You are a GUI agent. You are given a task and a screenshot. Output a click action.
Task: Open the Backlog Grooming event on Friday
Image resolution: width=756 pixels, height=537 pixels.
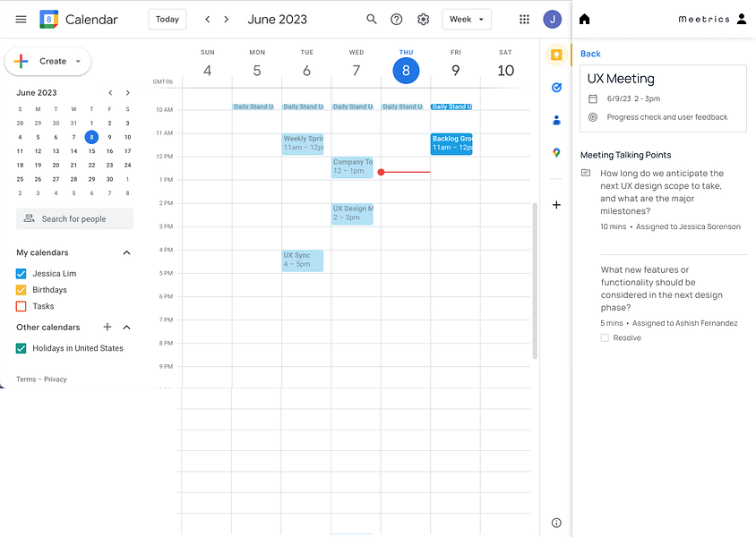pos(451,144)
